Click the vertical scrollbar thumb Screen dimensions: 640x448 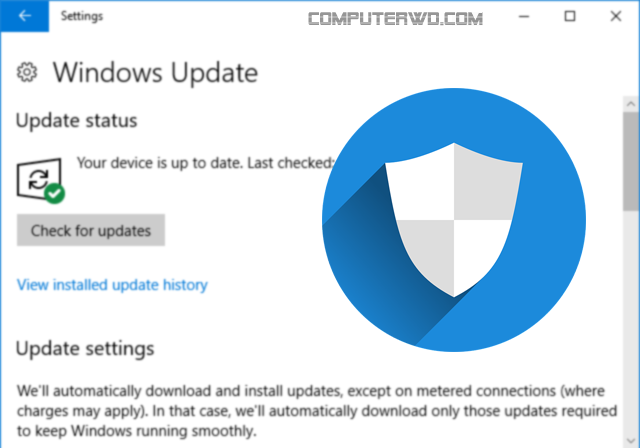pyautogui.click(x=631, y=162)
